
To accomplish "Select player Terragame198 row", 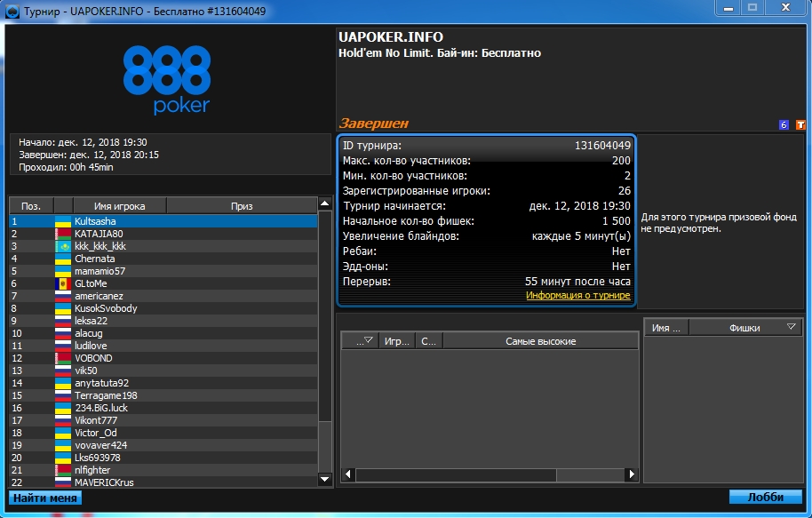I will [x=163, y=395].
